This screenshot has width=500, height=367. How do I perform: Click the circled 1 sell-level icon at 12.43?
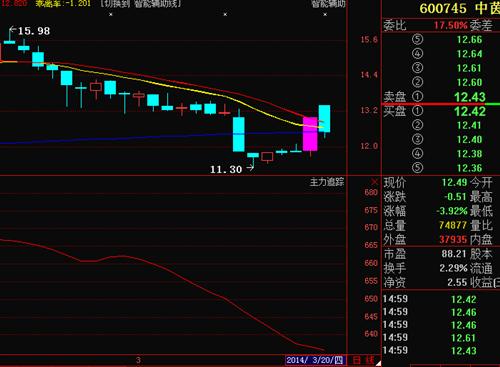417,97
